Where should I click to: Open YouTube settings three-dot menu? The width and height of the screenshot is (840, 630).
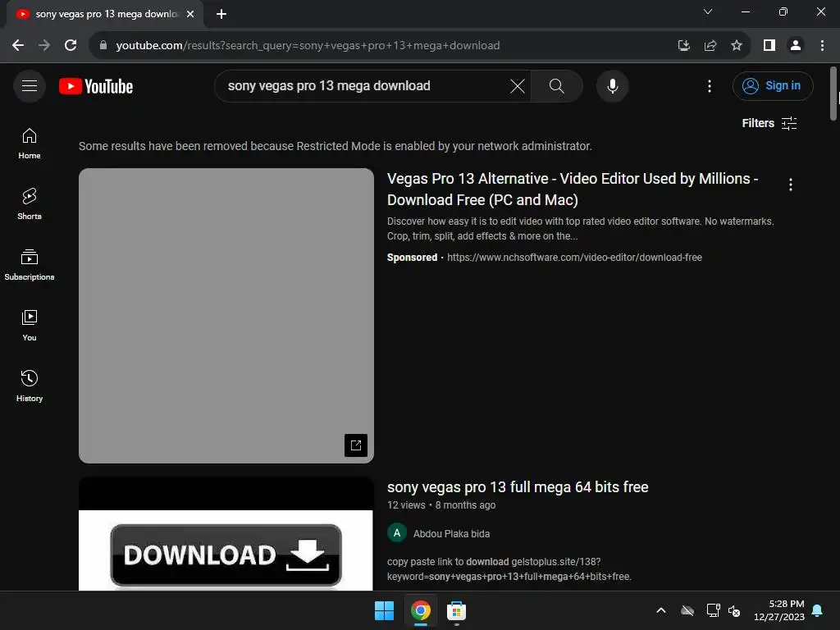click(x=710, y=85)
